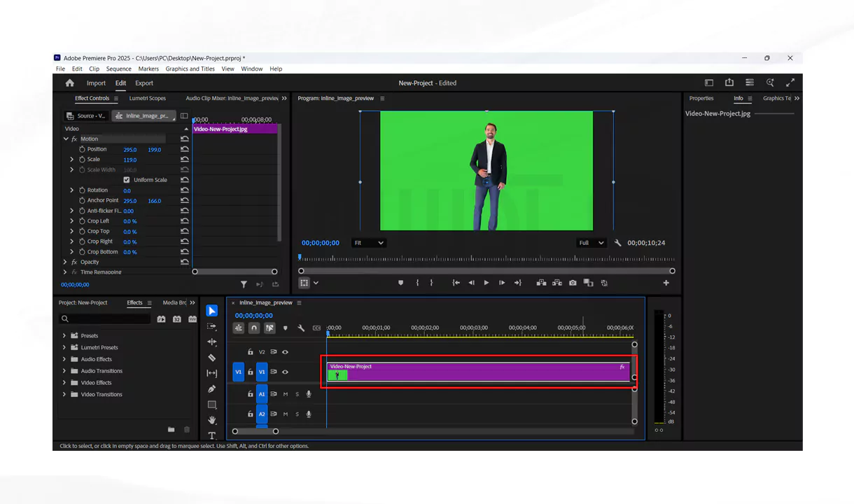Step forward one frame
Image resolution: width=854 pixels, height=504 pixels.
(502, 283)
